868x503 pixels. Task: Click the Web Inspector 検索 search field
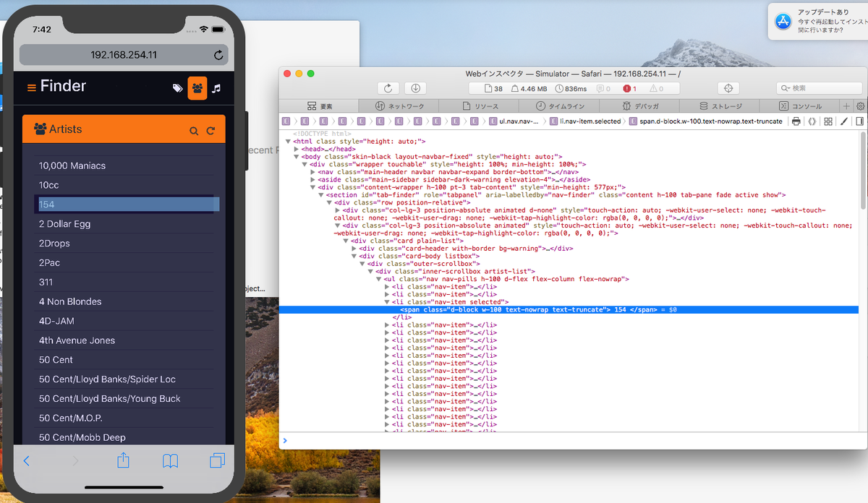pos(819,88)
